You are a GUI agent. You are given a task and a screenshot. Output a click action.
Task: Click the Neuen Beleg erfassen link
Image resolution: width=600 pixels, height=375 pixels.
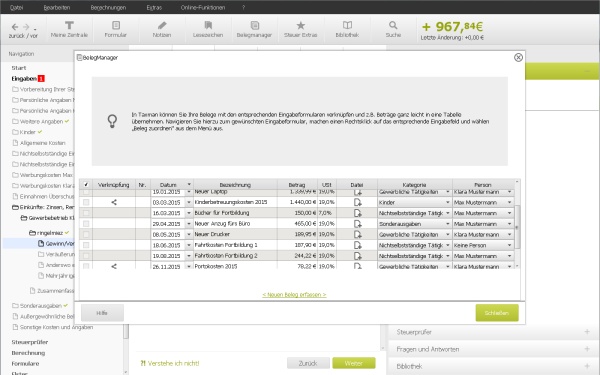[294, 294]
